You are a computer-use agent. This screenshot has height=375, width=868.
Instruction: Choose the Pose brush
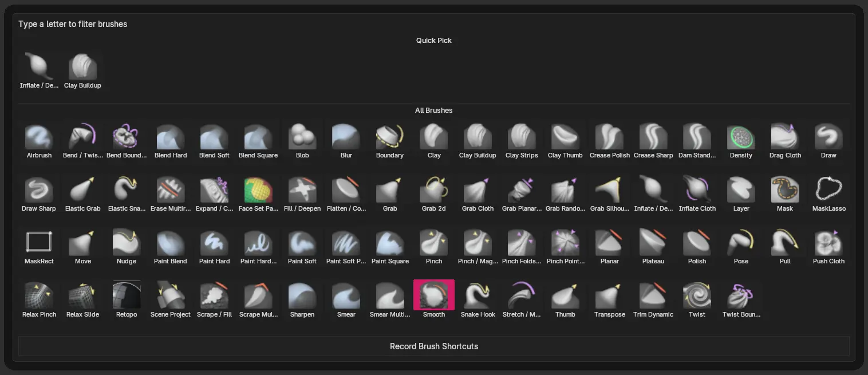tap(741, 247)
